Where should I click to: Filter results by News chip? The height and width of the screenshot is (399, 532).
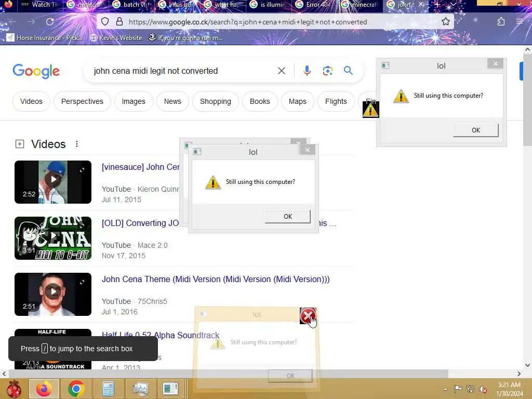(172, 101)
